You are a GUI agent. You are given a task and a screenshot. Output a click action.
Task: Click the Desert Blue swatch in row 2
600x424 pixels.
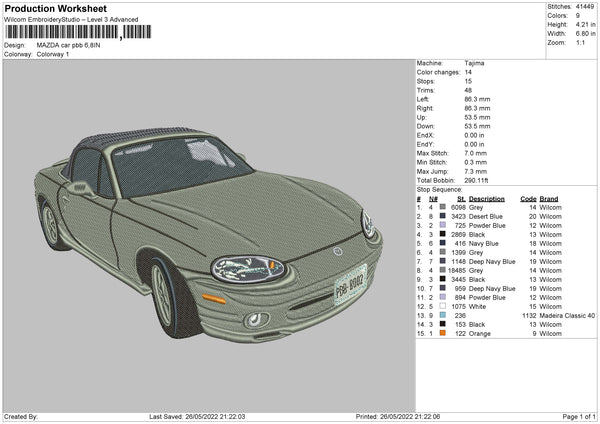443,216
